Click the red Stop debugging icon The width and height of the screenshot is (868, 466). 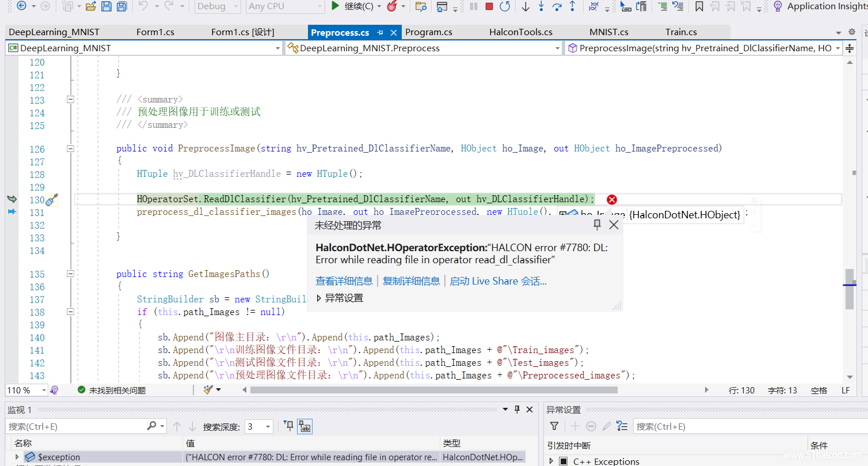click(489, 6)
